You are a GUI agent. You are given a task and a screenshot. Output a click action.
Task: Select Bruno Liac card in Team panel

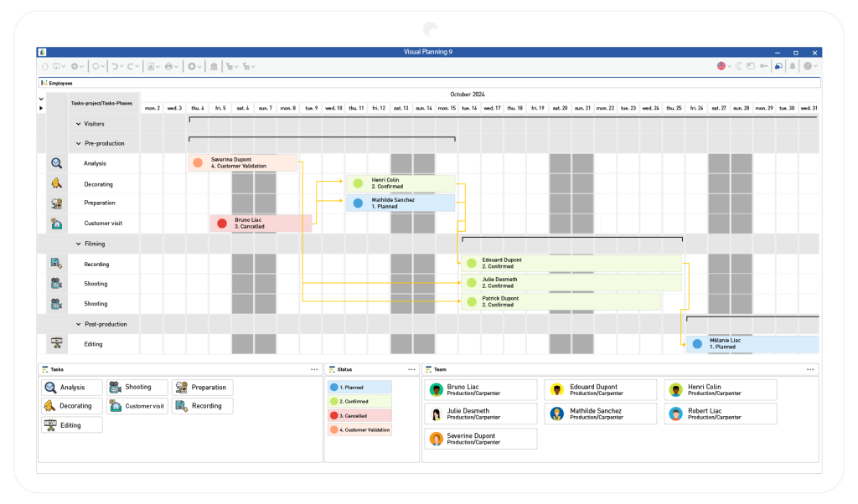pos(481,390)
